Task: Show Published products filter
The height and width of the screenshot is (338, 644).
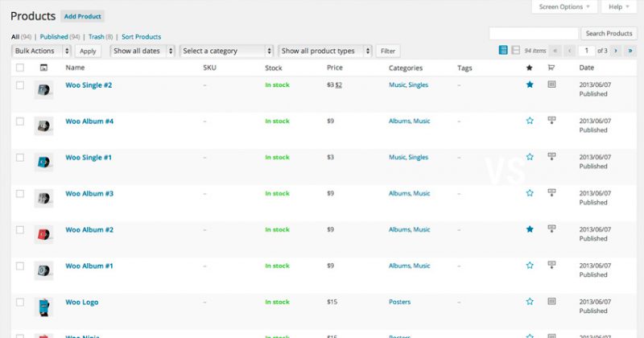Action: pos(54,36)
